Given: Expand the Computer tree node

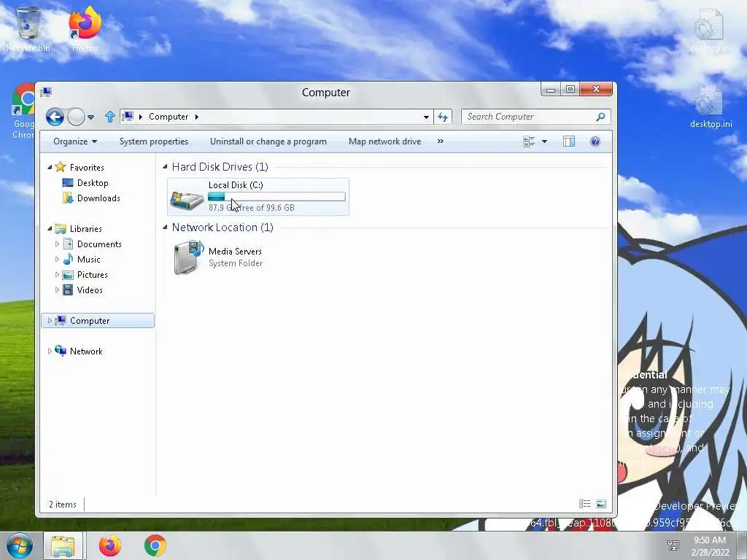Looking at the screenshot, I should click(x=50, y=321).
